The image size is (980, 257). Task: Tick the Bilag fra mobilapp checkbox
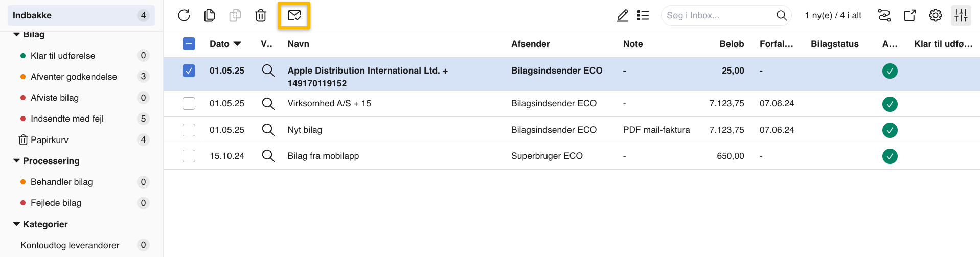coord(189,156)
